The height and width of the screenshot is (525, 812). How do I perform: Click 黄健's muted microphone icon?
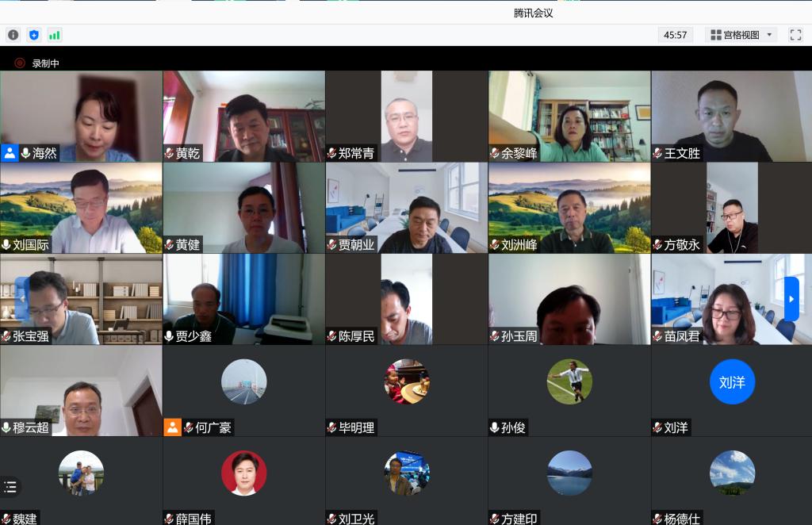[x=169, y=244]
